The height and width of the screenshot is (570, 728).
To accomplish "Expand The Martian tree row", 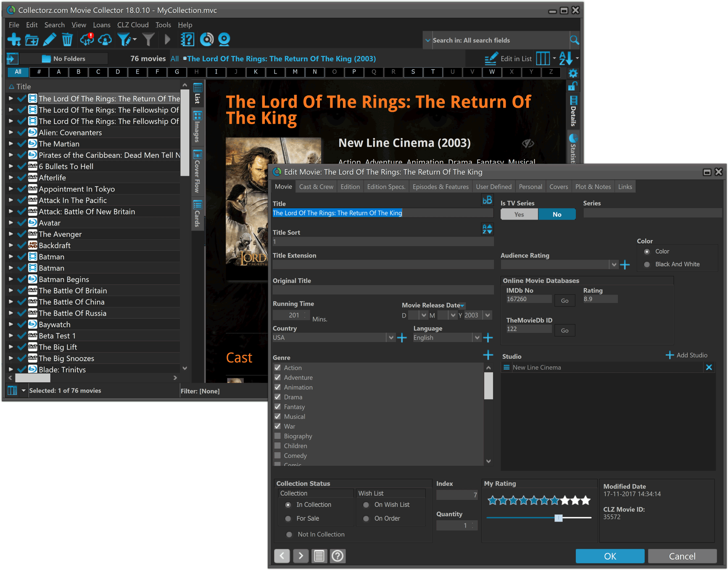I will coord(11,144).
